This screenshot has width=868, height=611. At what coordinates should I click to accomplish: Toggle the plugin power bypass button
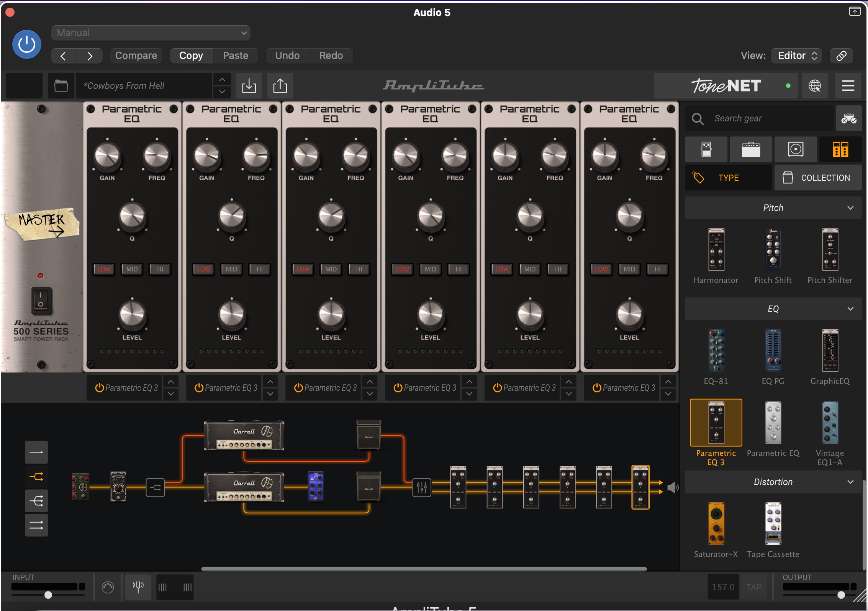coord(27,44)
